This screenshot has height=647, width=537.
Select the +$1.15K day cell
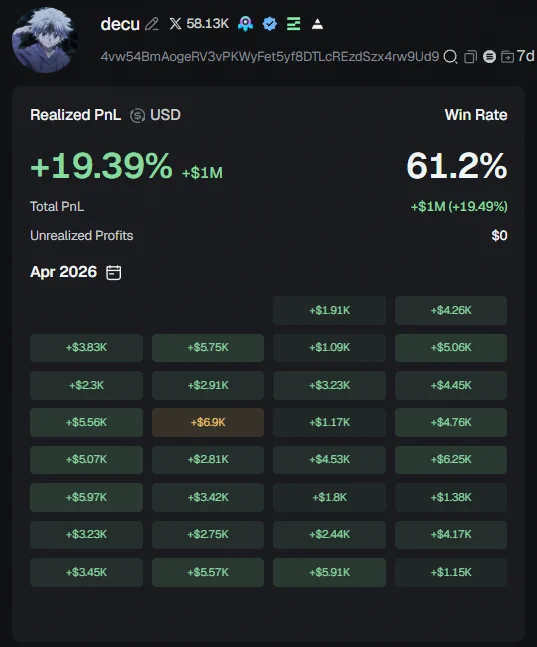(451, 573)
